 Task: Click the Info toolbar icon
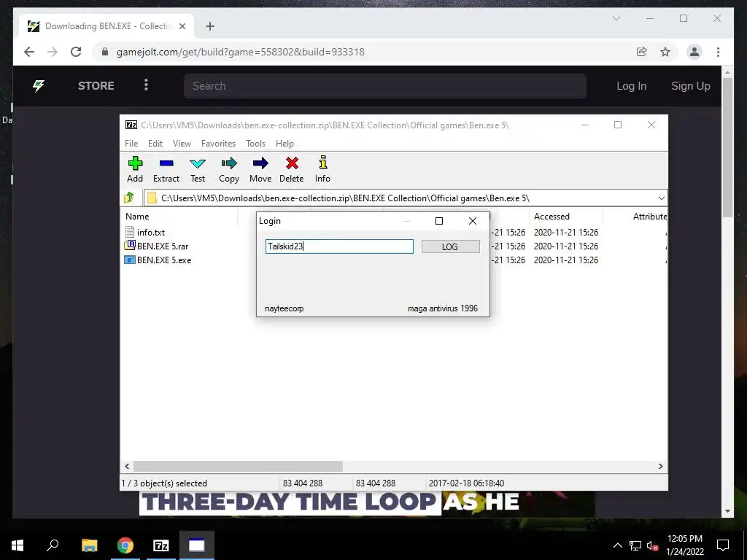click(x=323, y=163)
